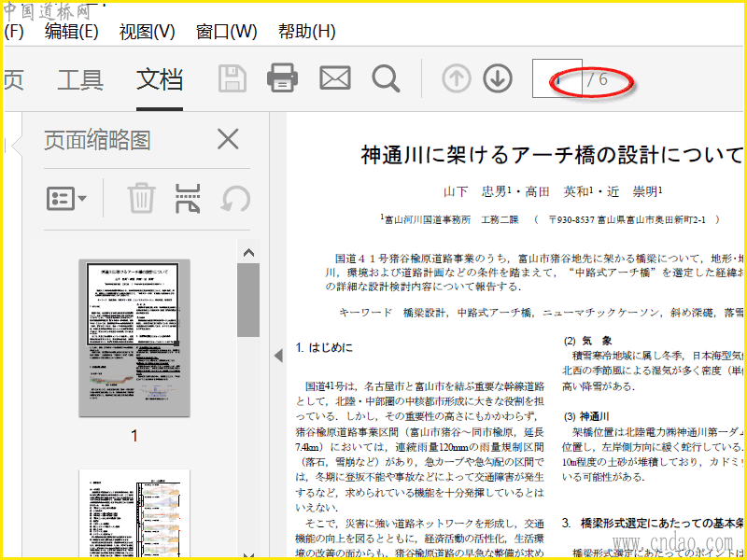Click the heading (2) 気象
The width and height of the screenshot is (747, 560).
coord(588,341)
